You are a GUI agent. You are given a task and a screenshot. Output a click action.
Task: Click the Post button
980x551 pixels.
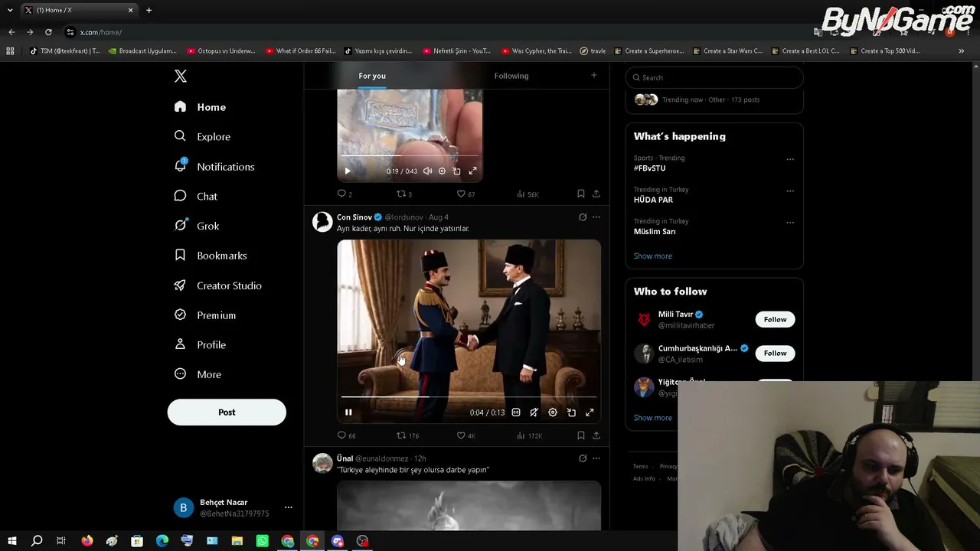(x=227, y=412)
